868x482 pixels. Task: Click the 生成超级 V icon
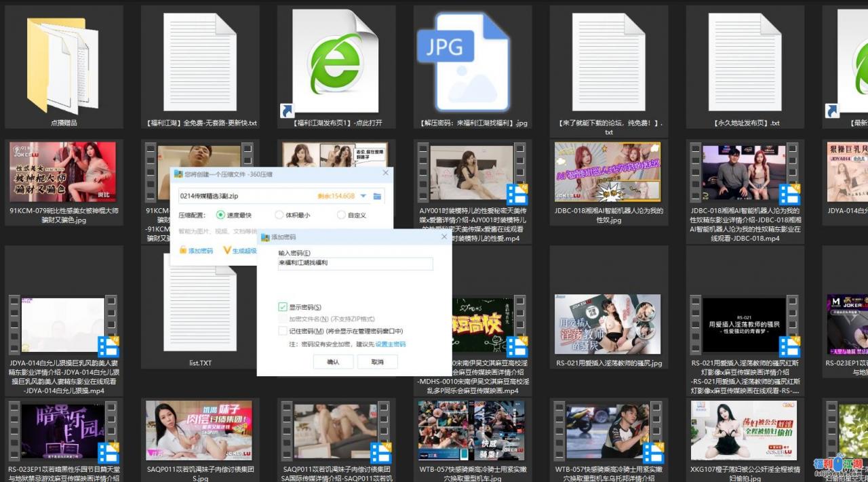[227, 251]
